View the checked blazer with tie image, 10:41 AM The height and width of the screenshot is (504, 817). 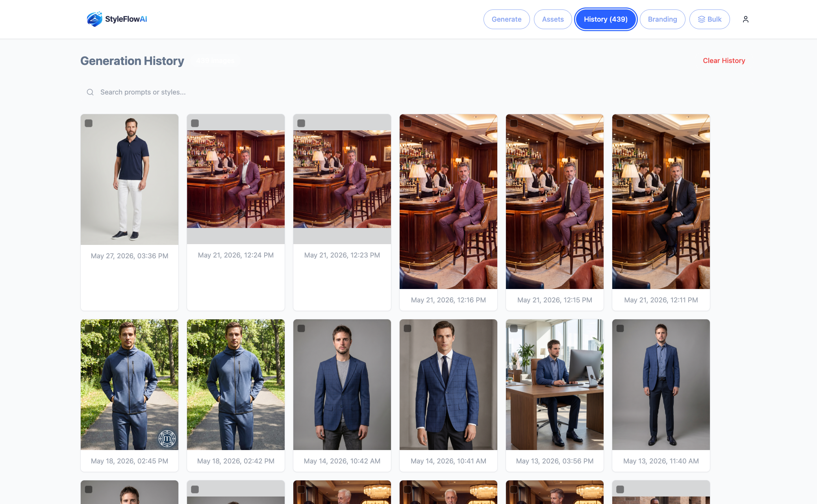(x=448, y=385)
